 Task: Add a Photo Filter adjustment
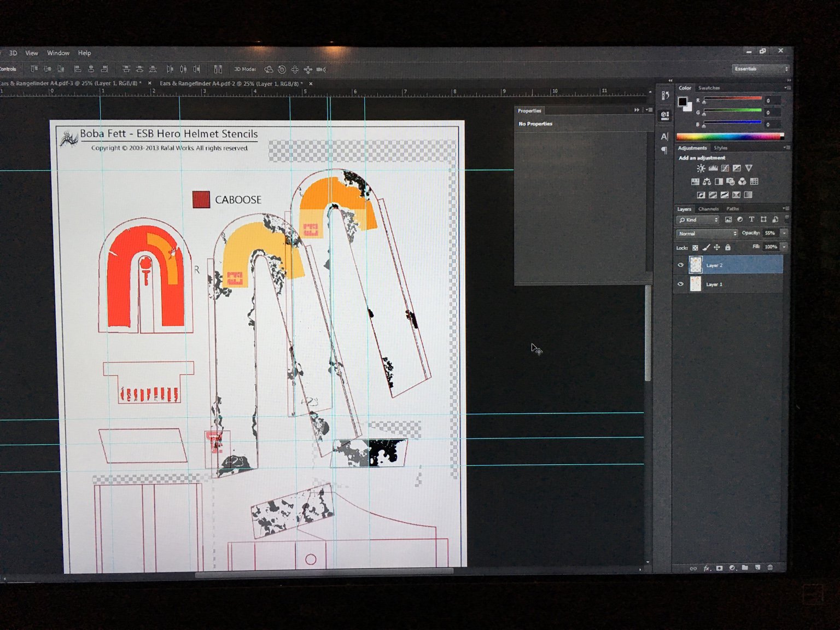click(x=731, y=182)
